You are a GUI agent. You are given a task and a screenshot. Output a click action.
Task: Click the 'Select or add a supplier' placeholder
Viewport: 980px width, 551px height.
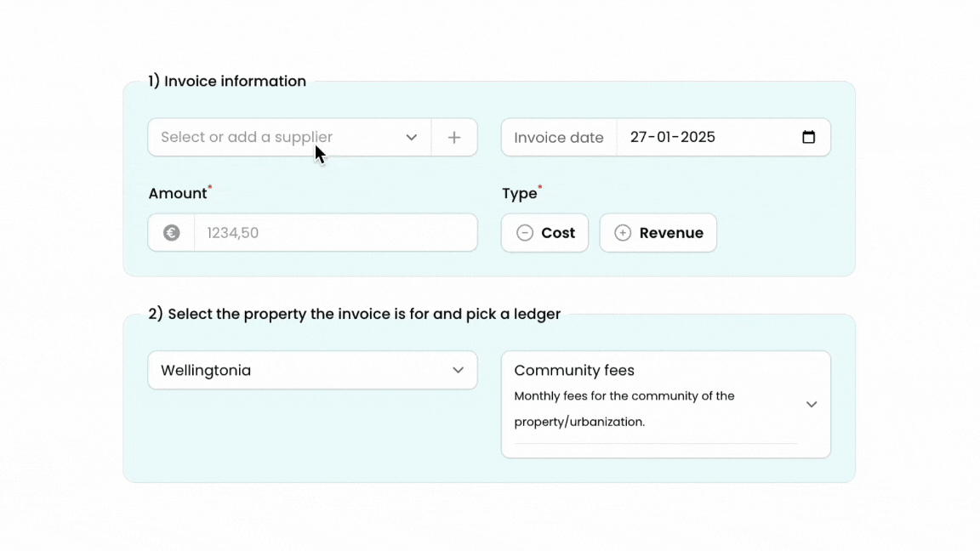point(247,137)
